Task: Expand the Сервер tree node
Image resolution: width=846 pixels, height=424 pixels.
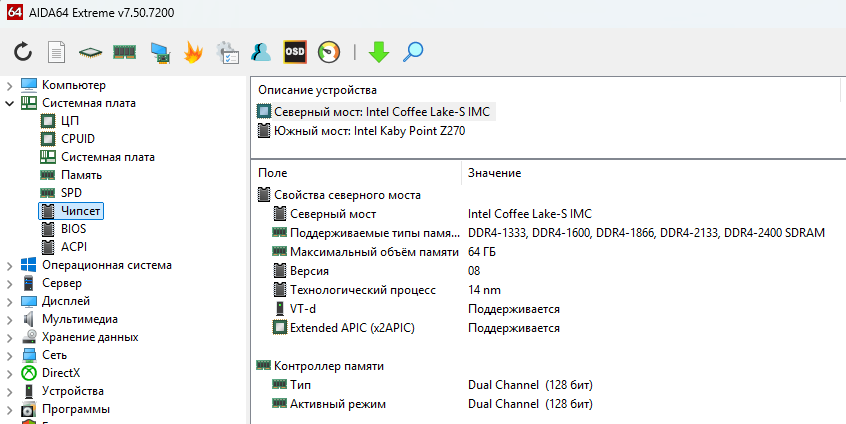Action: point(9,283)
